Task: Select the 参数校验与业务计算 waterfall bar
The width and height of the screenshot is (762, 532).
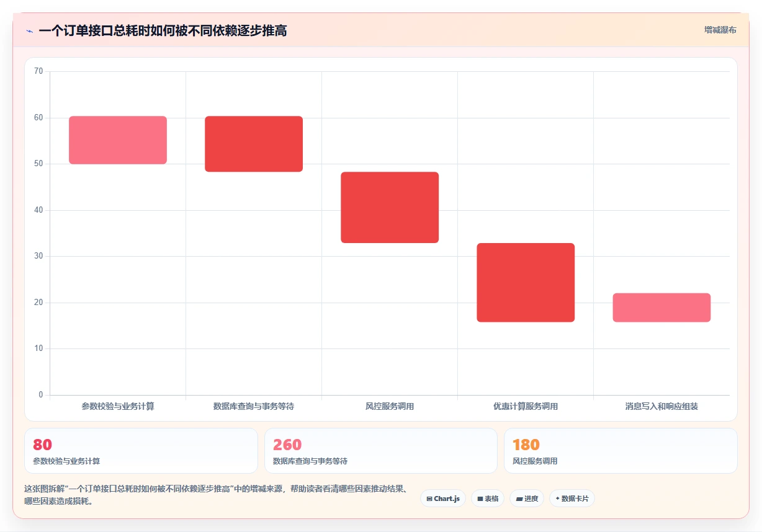Action: [x=118, y=140]
